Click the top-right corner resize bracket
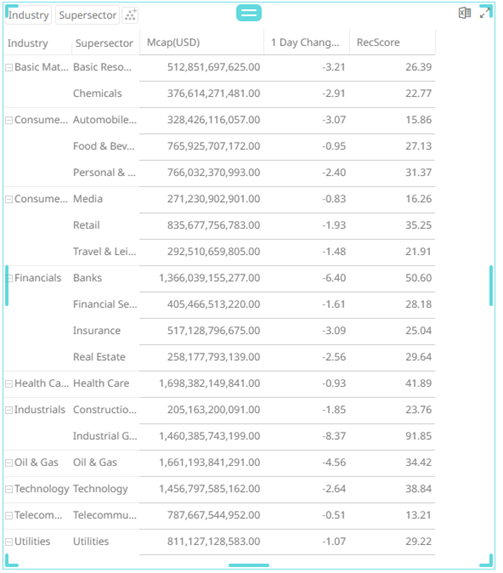 (487, 10)
